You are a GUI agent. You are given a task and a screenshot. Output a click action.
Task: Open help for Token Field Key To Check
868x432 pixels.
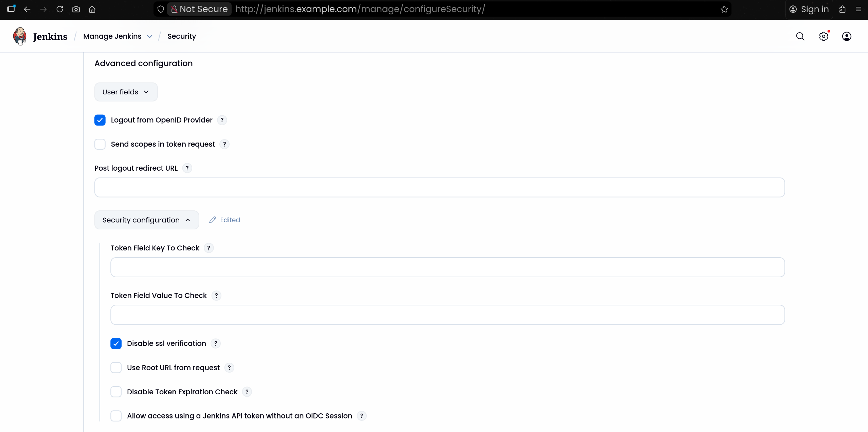209,248
